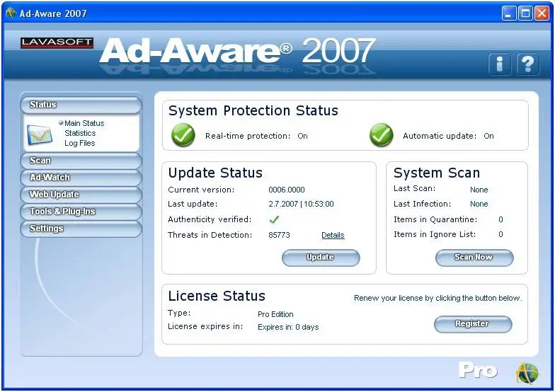Click the Lavasoft logo in header
This screenshot has height=392, width=555.
point(57,42)
